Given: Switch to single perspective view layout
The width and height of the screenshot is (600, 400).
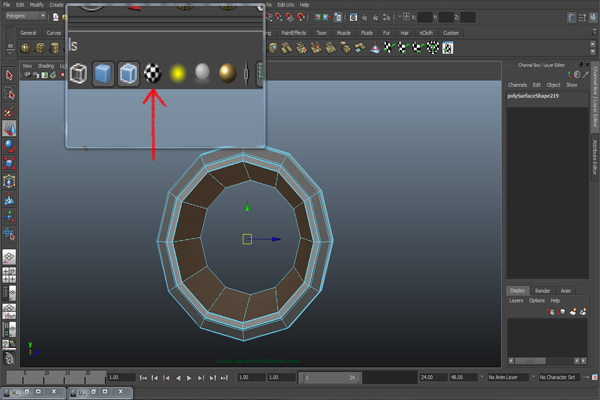Looking at the screenshot, I should (9, 257).
